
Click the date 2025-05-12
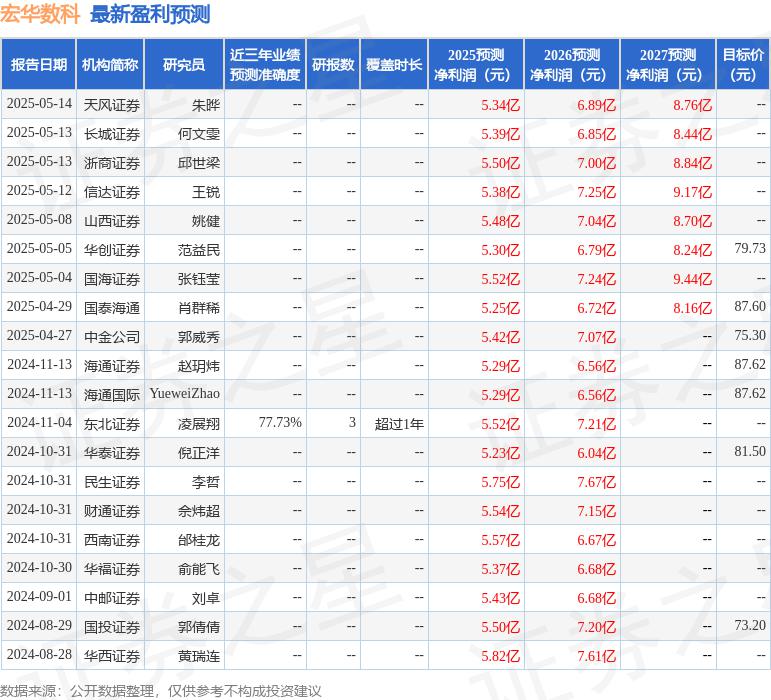(x=39, y=191)
